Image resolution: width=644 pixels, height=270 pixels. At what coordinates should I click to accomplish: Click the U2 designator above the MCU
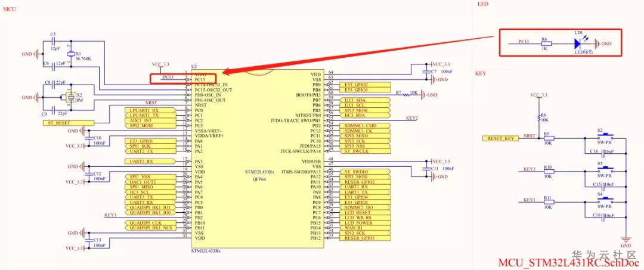click(194, 66)
